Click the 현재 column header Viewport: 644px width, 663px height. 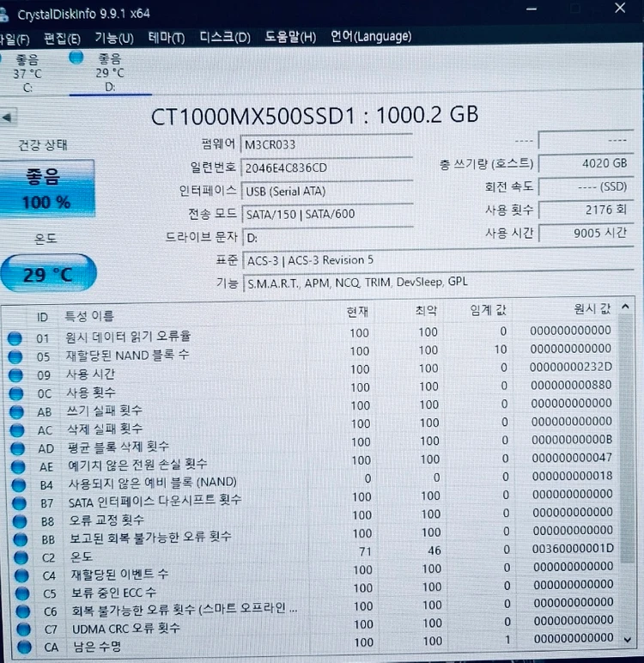357,312
